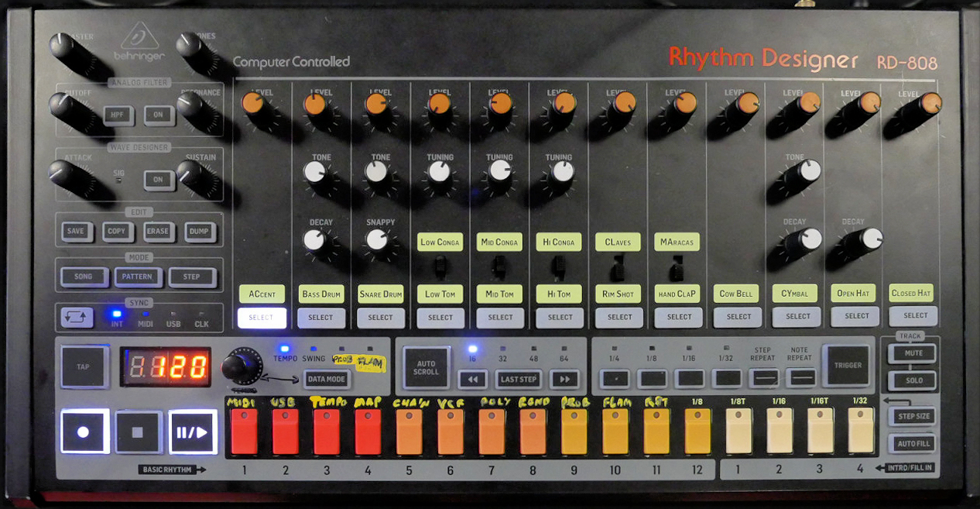Select the Accent track with its lit SELECT button
The image size is (980, 509).
click(x=262, y=318)
